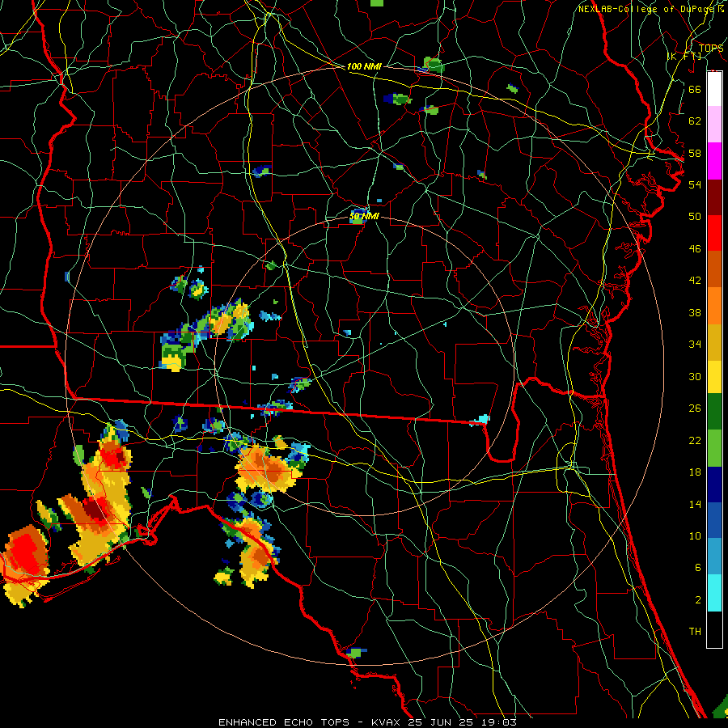Click the black TH legend swatch

click(714, 629)
